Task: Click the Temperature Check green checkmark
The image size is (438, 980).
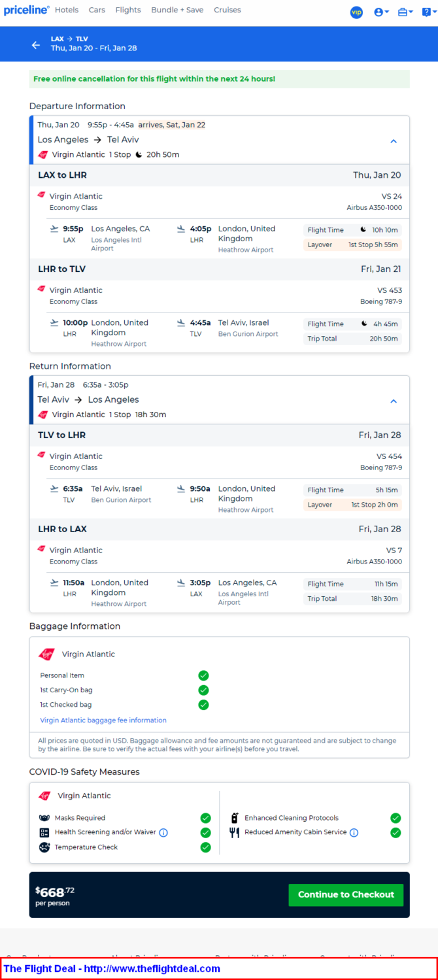Action: (205, 847)
